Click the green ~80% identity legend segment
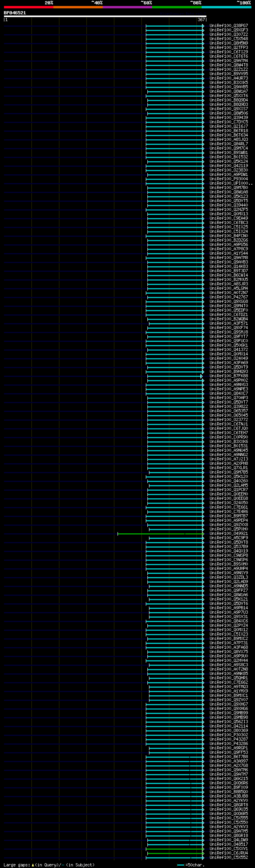The width and height of the screenshot is (255, 868). tap(177, 7)
